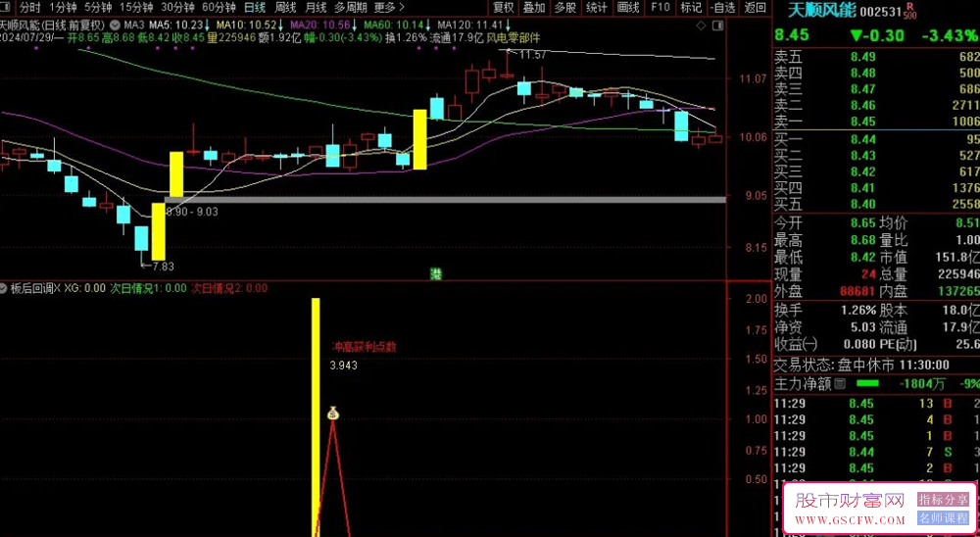980x537 pixels.
Task: Click the green 港 badge below chart
Action: point(436,273)
